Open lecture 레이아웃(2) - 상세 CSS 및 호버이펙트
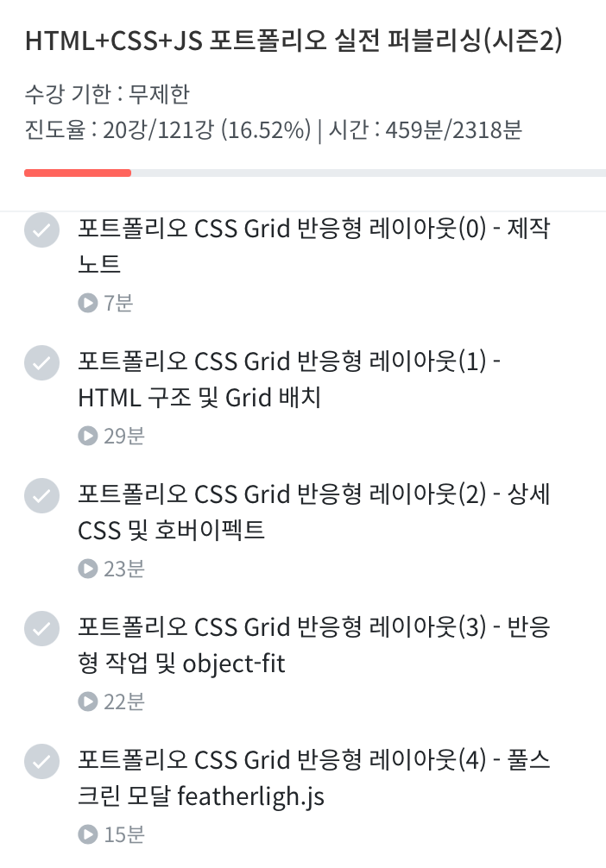This screenshot has width=606, height=868. coord(313,512)
